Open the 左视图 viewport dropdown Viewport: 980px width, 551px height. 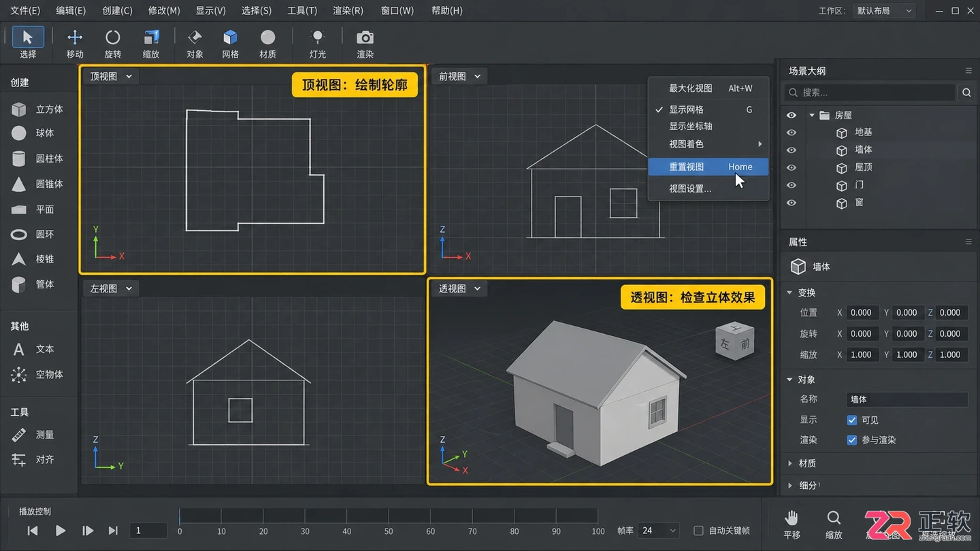111,288
